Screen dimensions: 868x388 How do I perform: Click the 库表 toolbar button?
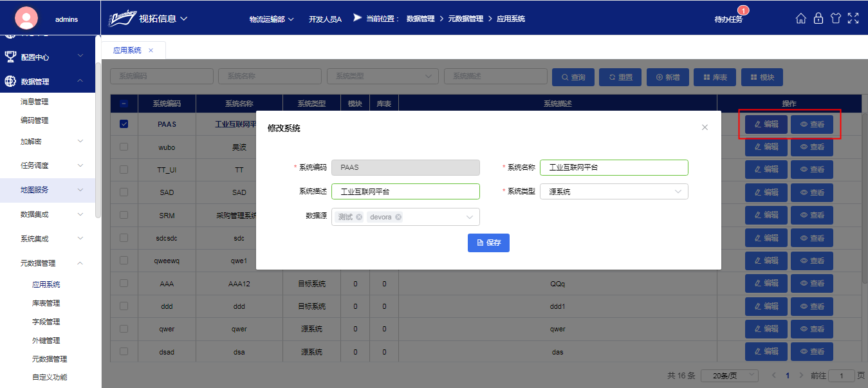pyautogui.click(x=715, y=77)
